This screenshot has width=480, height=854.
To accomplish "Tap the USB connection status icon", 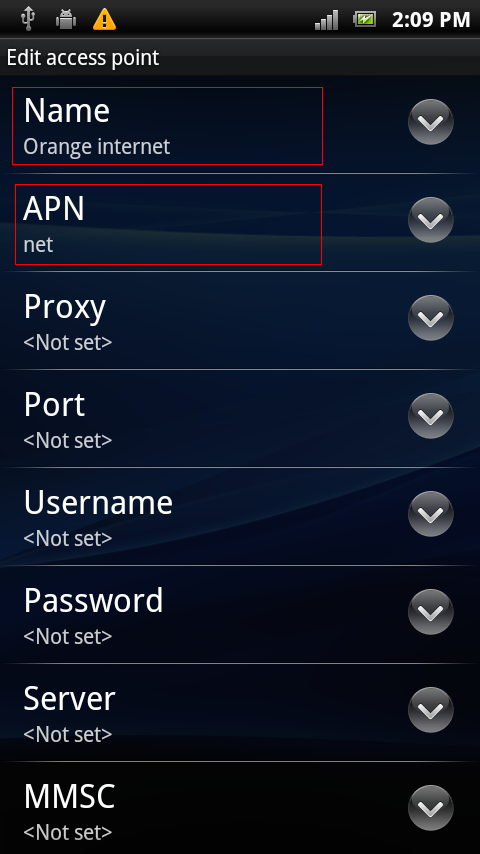I will click(x=27, y=20).
